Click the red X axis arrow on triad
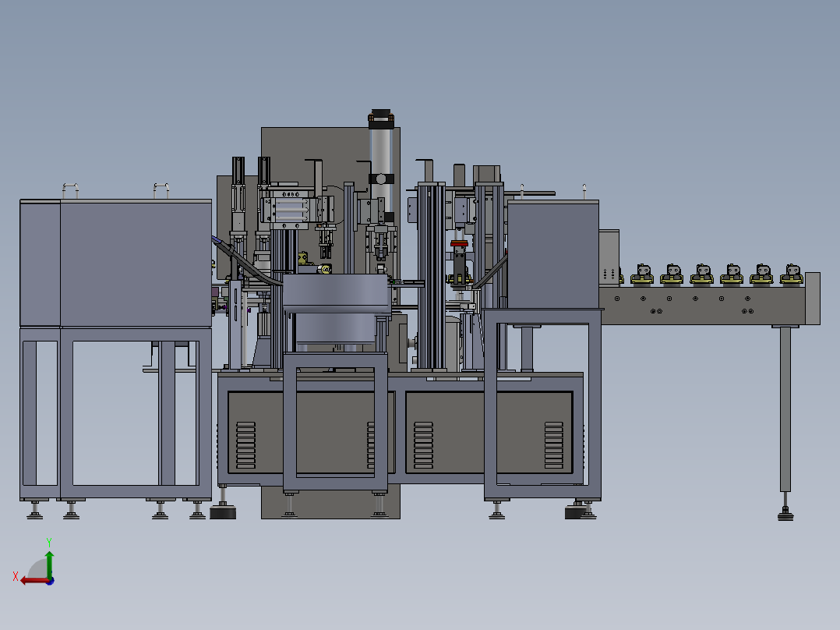840x630 pixels. [x=34, y=581]
